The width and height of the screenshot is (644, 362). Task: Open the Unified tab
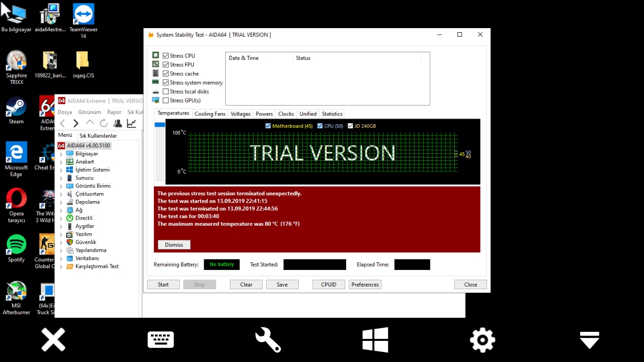(308, 114)
